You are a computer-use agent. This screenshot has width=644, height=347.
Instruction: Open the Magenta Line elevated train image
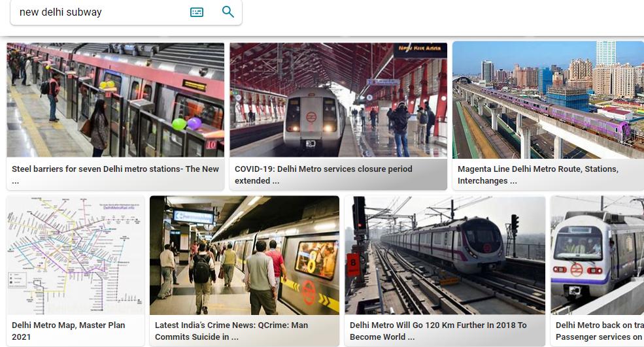549,100
